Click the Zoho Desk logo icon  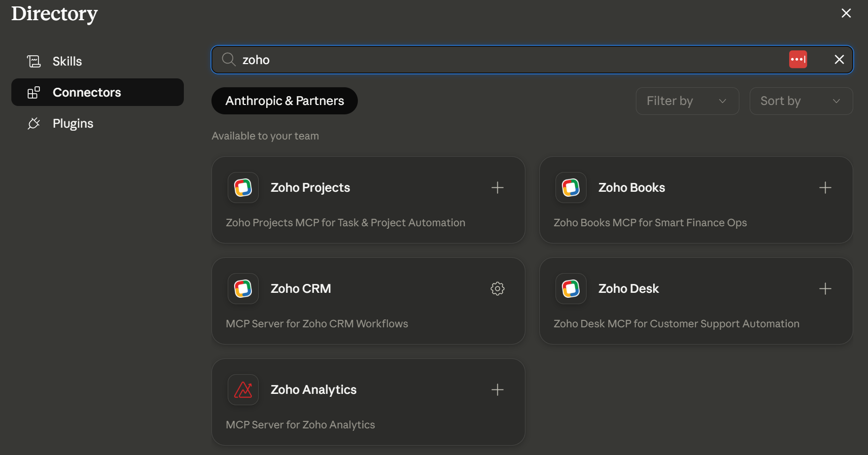(x=571, y=289)
